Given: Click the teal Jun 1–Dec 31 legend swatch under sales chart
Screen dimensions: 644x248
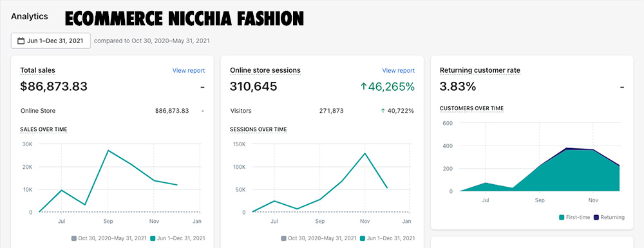Looking at the screenshot, I should tap(153, 238).
